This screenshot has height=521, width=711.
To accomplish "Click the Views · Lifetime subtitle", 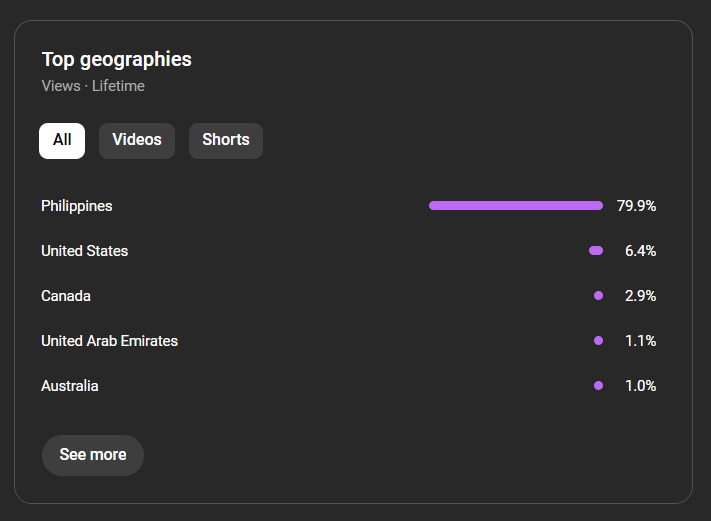I will 93,86.
